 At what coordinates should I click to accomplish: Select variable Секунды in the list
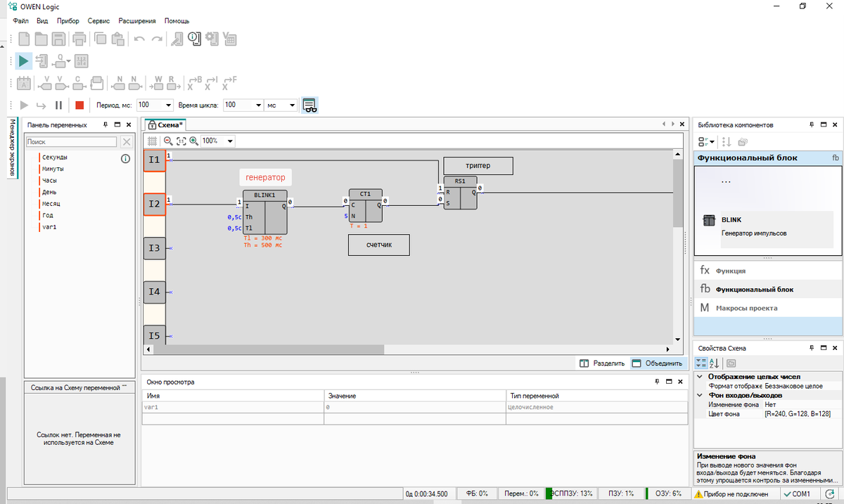(55, 157)
